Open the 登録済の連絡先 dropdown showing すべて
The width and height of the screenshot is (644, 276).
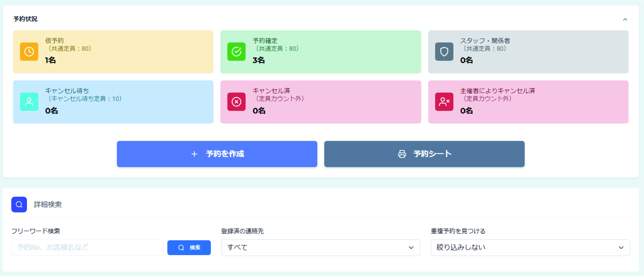pos(321,247)
